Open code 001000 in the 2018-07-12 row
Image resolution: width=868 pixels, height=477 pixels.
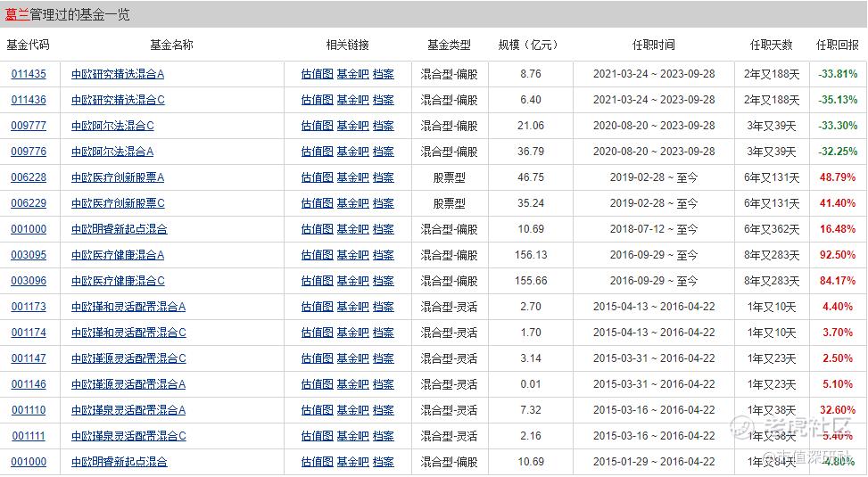point(29,229)
